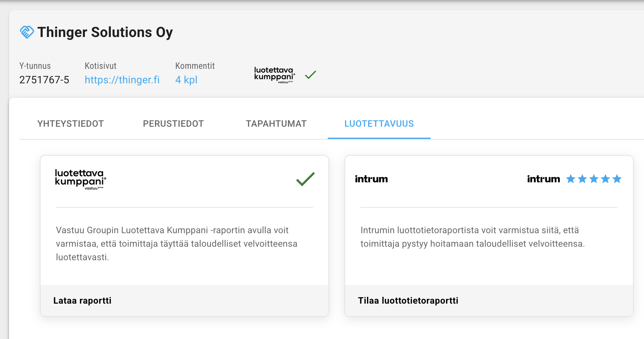Click the Intrum logo next to the stars
The image size is (644, 339).
coord(543,179)
